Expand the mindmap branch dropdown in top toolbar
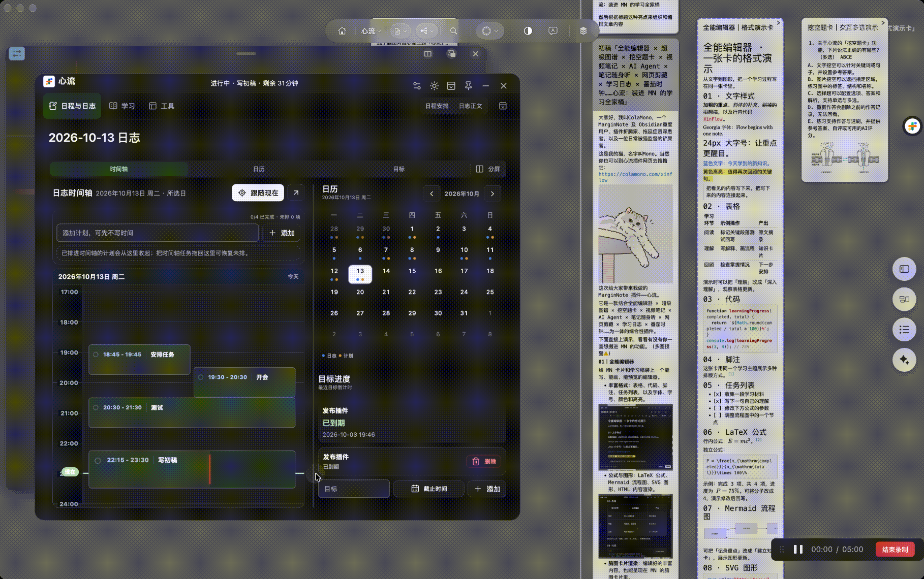 [x=426, y=31]
